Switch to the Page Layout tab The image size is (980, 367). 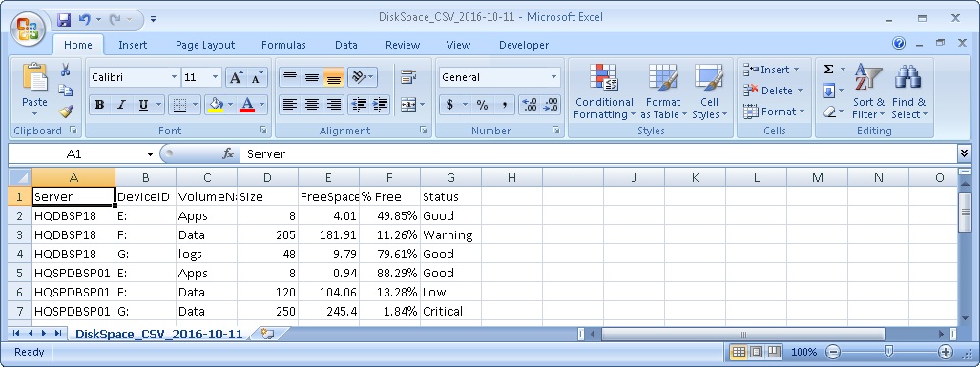coord(205,45)
